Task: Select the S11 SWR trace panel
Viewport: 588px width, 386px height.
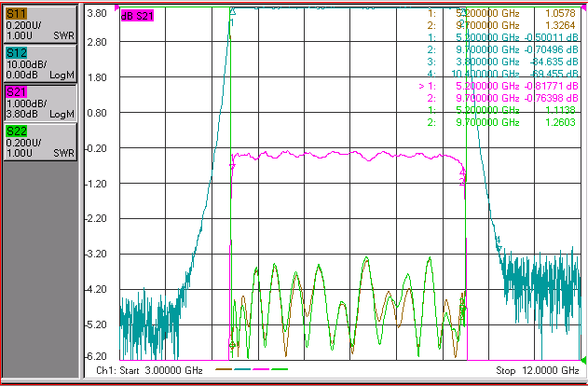Action: pyautogui.click(x=40, y=24)
